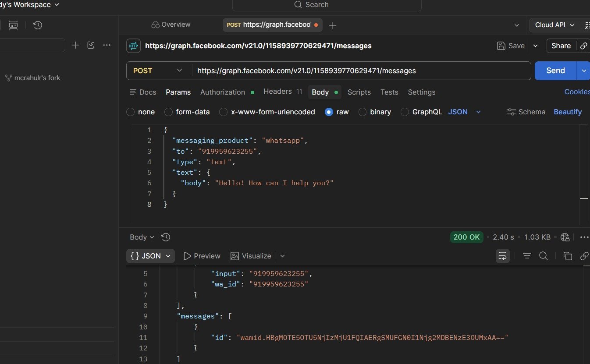Click response link icon at far right
This screenshot has height=364, width=590.
pos(584,256)
